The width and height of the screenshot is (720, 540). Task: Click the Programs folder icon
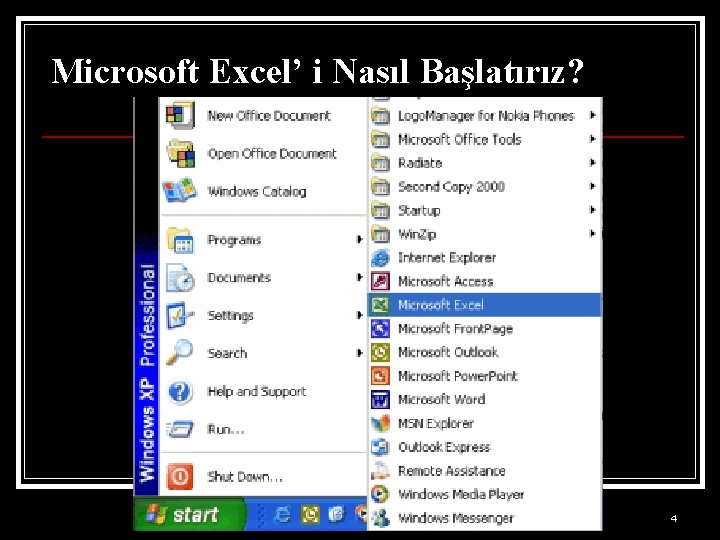point(180,240)
